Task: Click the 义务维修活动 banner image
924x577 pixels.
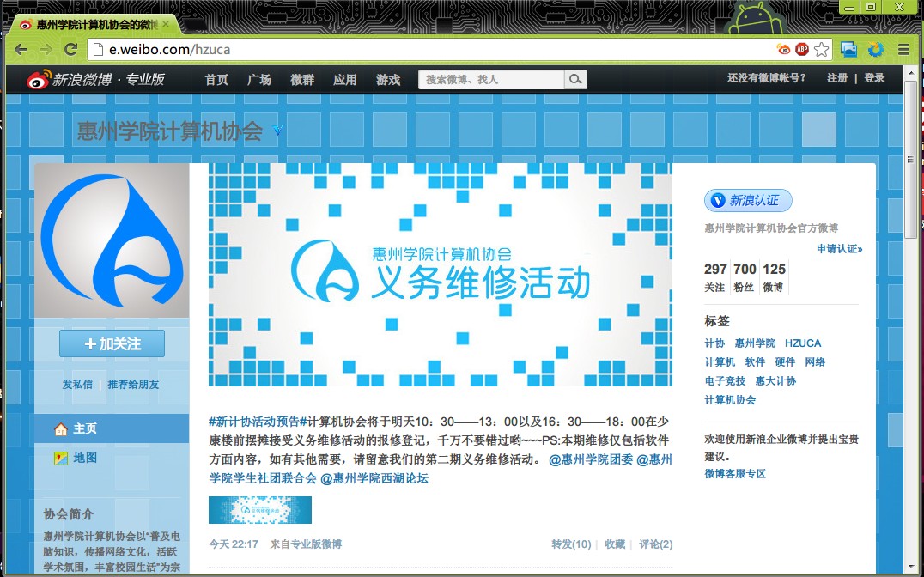Action: click(x=441, y=275)
